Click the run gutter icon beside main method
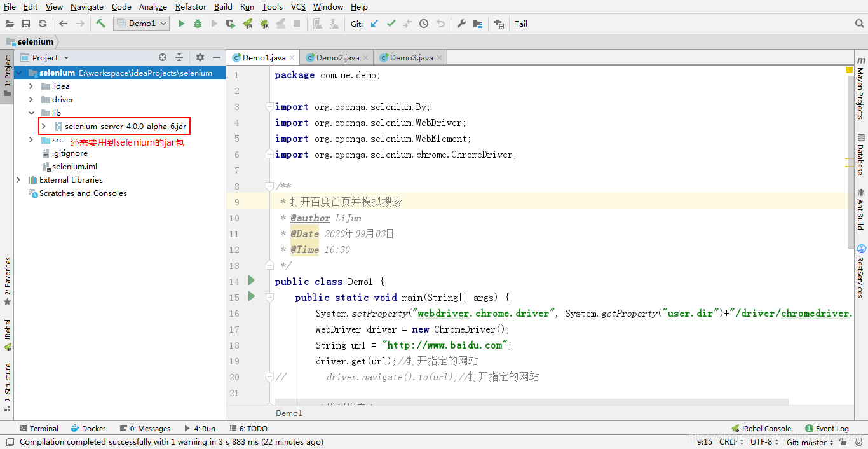 pyautogui.click(x=252, y=296)
